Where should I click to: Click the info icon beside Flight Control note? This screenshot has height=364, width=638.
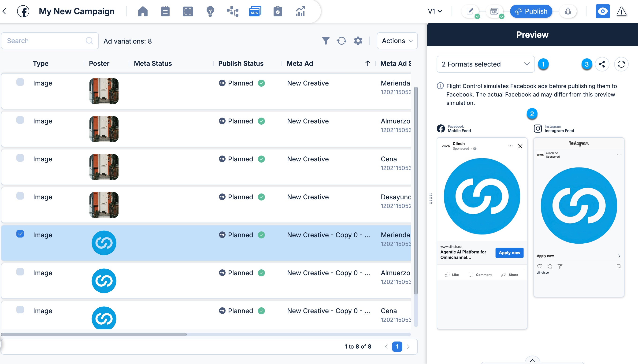click(440, 86)
